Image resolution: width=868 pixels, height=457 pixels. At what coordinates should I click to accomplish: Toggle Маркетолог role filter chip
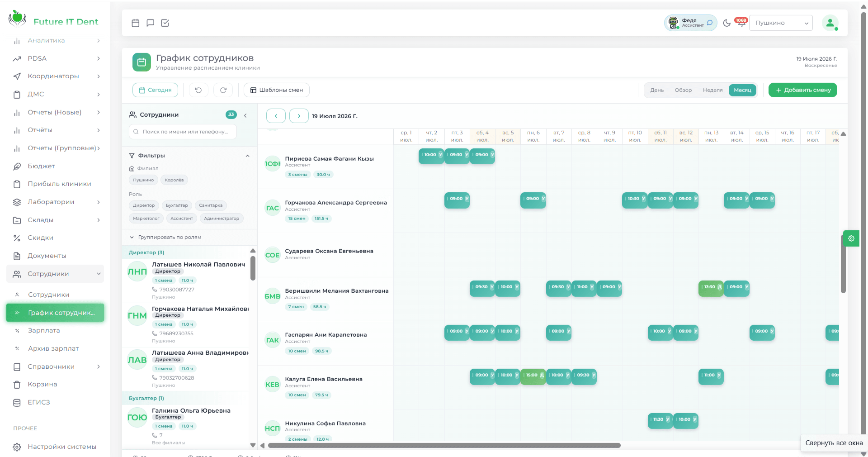[x=146, y=219]
